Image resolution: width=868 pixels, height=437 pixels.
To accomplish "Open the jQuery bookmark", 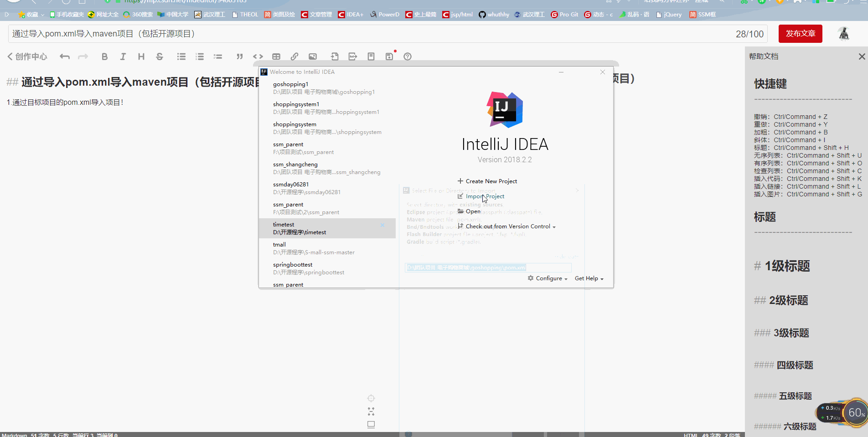I will click(x=669, y=15).
